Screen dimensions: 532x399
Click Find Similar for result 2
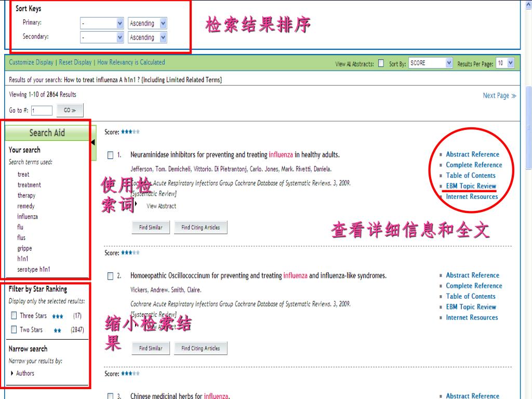coord(151,348)
